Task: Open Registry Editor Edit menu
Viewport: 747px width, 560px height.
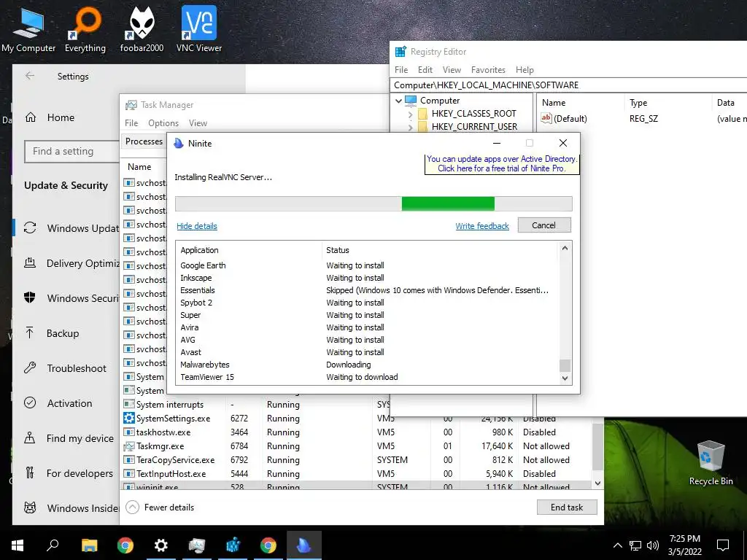Action: coord(425,69)
